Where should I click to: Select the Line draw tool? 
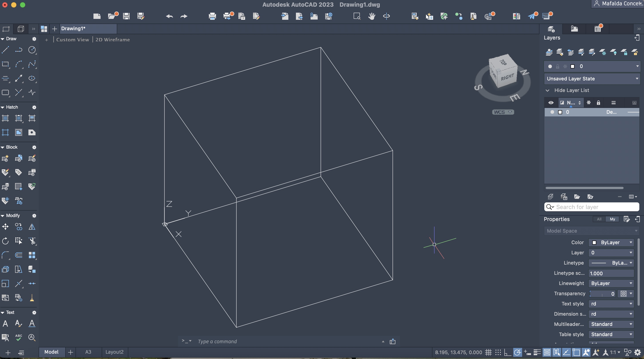5,50
